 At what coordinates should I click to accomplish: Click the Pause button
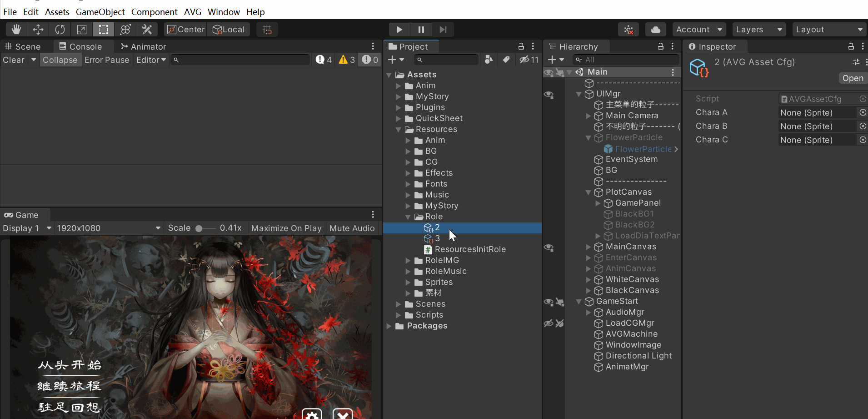pyautogui.click(x=421, y=30)
